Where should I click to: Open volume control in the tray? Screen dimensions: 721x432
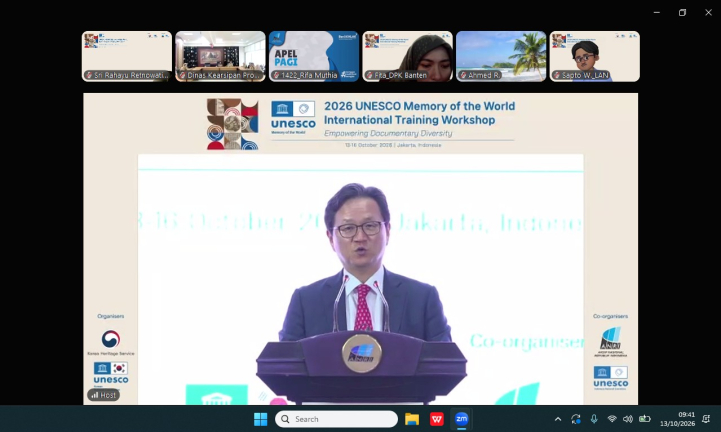pyautogui.click(x=628, y=419)
